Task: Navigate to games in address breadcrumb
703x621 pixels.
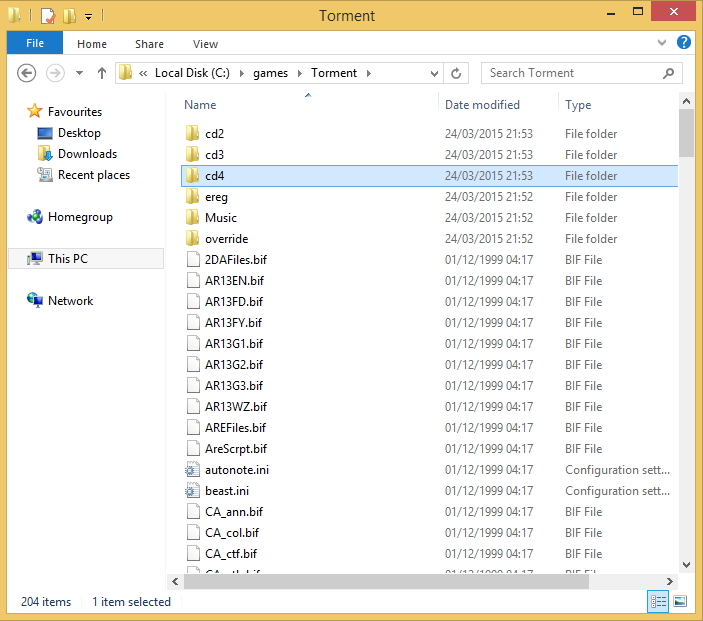Action: 271,73
